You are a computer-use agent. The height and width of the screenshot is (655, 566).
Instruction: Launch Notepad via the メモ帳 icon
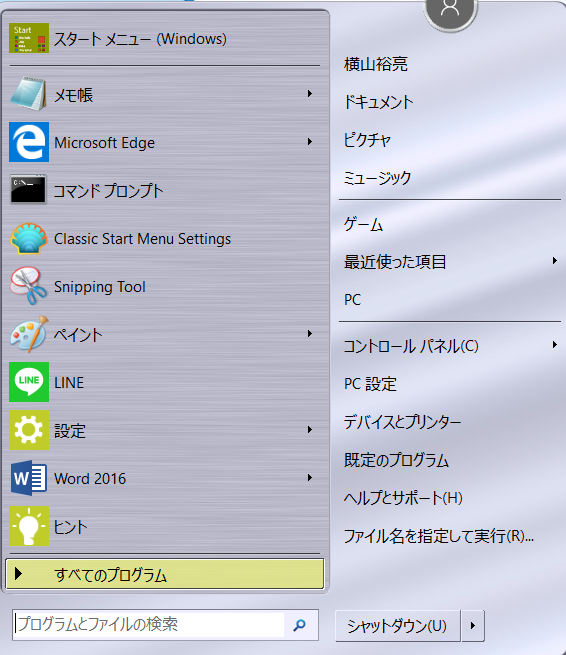click(x=28, y=94)
